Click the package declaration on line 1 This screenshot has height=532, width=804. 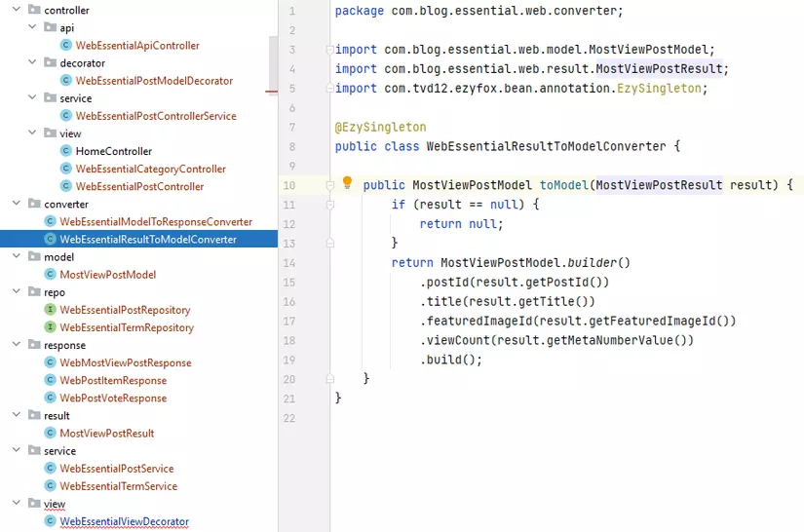click(x=479, y=11)
